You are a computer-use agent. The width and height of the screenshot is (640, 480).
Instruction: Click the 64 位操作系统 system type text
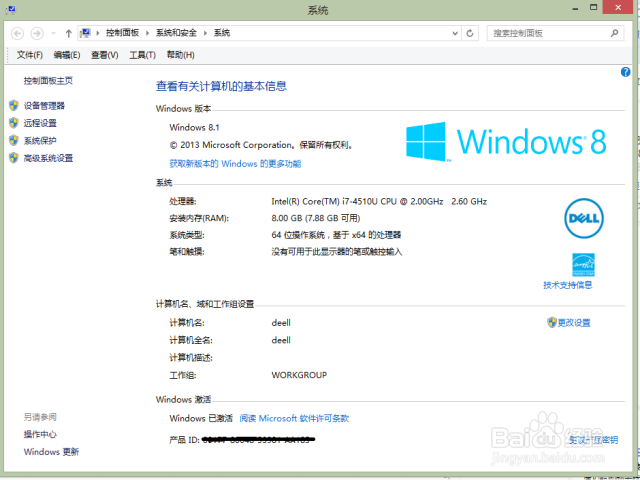[x=336, y=236]
